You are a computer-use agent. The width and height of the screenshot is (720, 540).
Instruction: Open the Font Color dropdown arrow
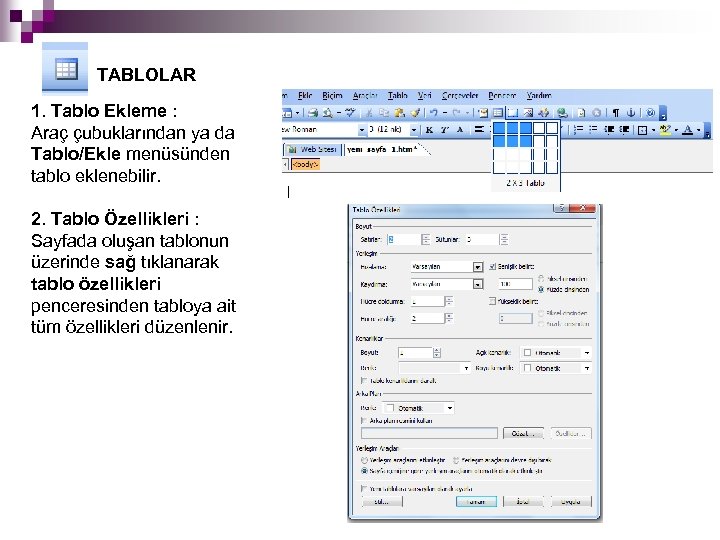click(x=698, y=130)
